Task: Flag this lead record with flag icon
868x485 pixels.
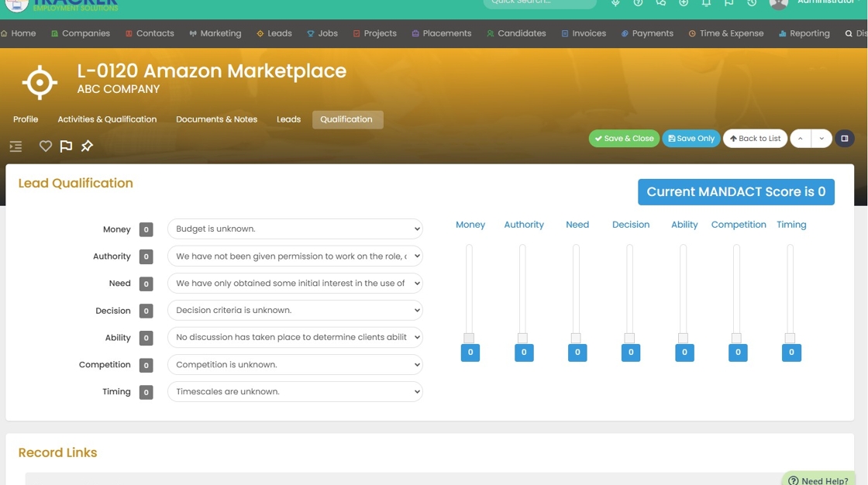Action: pos(66,146)
